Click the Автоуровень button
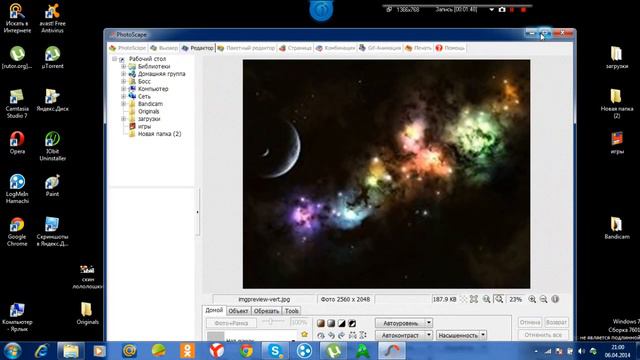The image size is (640, 360). [x=400, y=323]
